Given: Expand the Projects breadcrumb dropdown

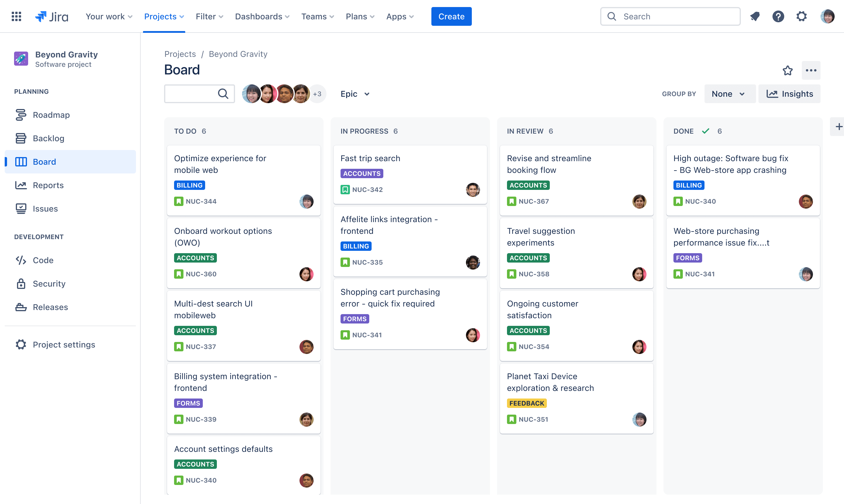Looking at the screenshot, I should coord(180,54).
